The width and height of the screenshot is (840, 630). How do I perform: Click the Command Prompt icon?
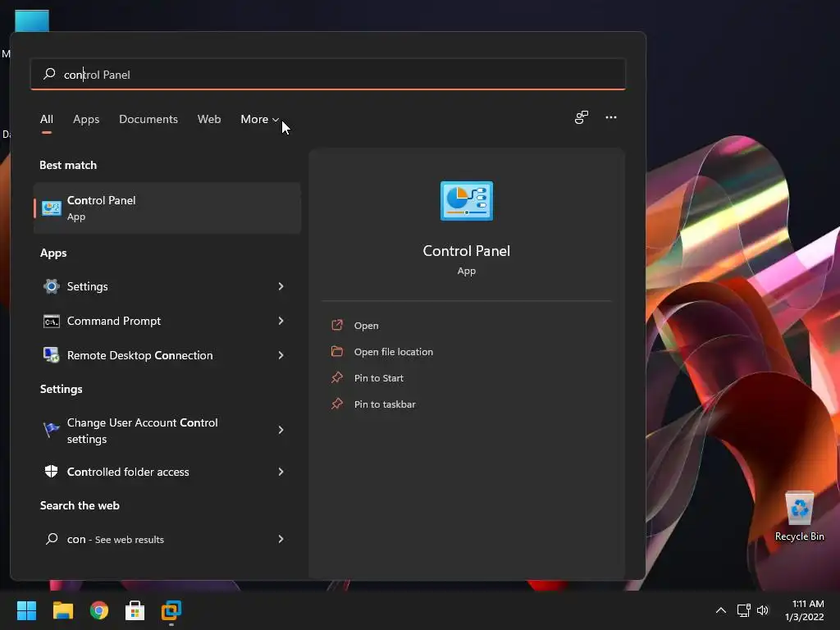coord(52,322)
